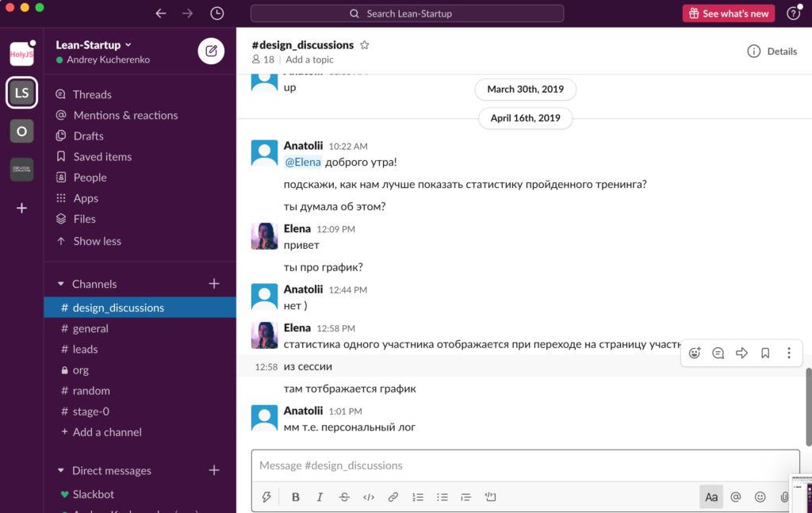812x513 pixels.
Task: Start a direct message with plus icon
Action: click(214, 470)
